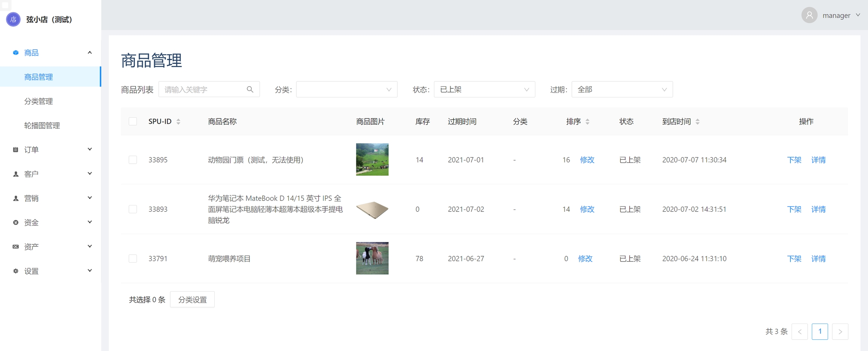Viewport: 868px width, 351px height.
Task: Go to next page arrow
Action: (840, 331)
